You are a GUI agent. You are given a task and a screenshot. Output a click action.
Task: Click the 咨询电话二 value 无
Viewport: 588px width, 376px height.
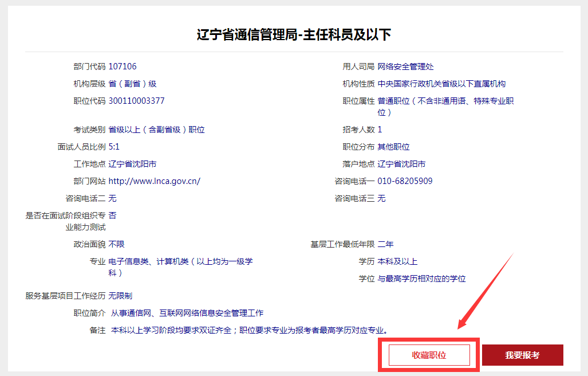coord(112,198)
